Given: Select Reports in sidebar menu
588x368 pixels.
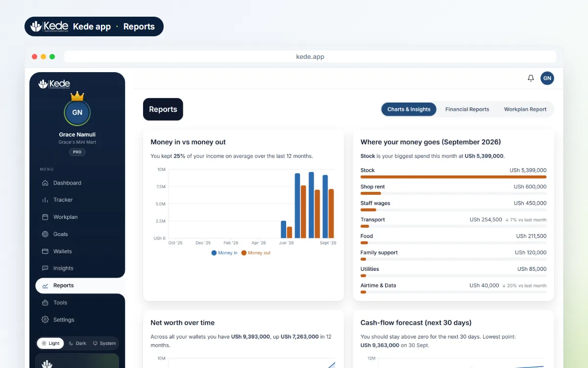Looking at the screenshot, I should (80, 286).
